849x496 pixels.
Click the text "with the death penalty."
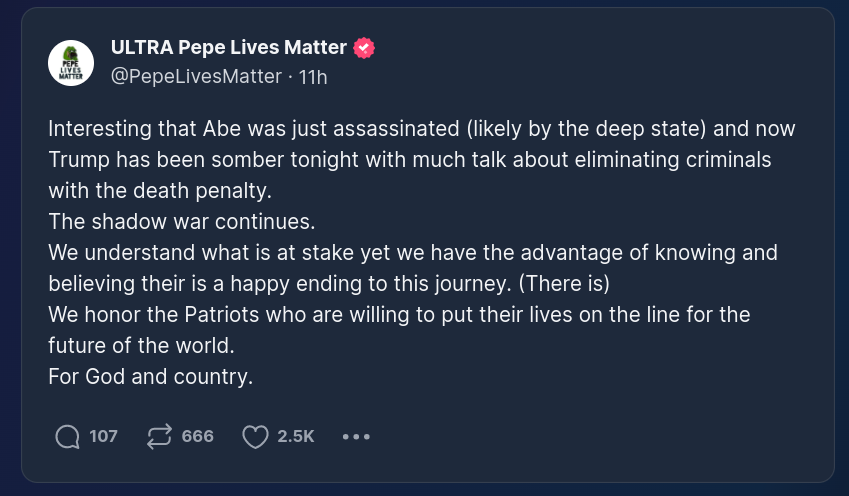click(159, 191)
